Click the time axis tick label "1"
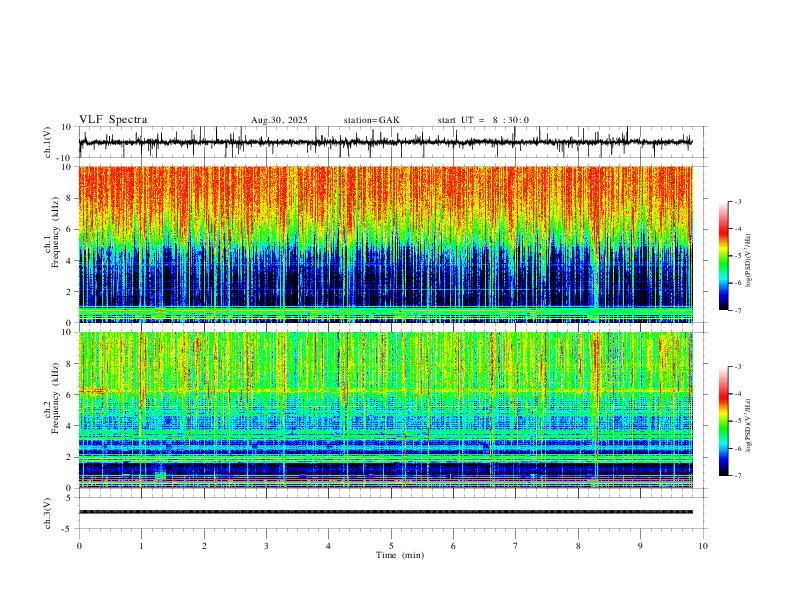Screen dimensions: 792x612 point(141,546)
